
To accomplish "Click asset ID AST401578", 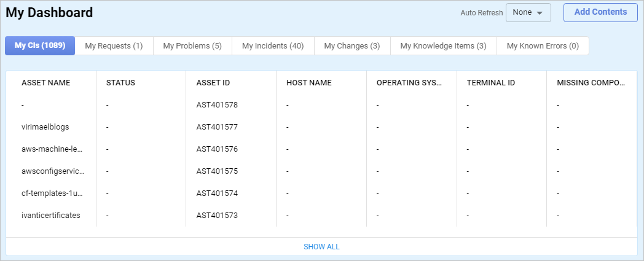I will 217,105.
